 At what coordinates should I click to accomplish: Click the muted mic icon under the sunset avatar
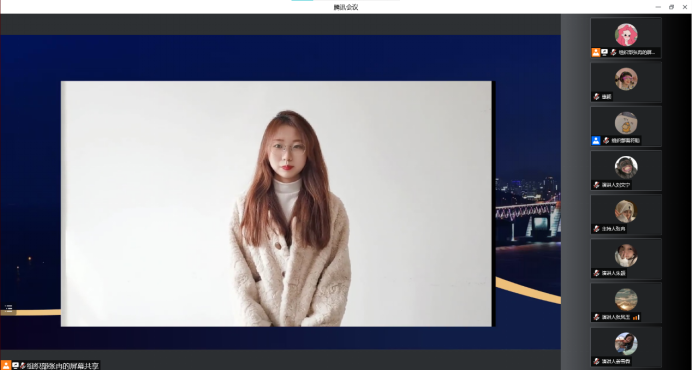tap(597, 317)
